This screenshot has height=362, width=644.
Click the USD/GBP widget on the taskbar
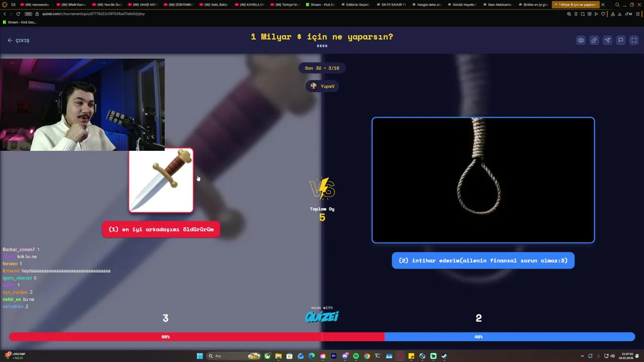coord(15,355)
